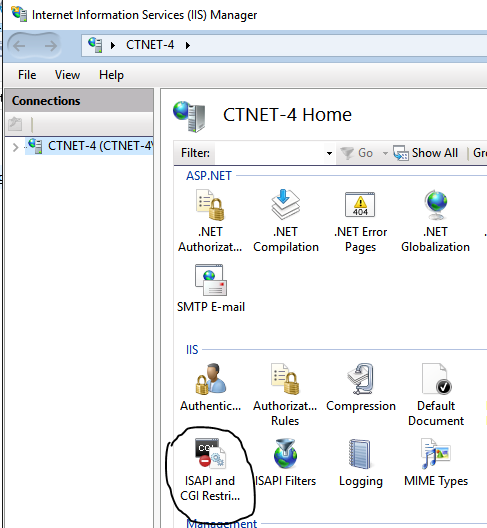Click inside the Filter text field
This screenshot has width=487, height=528.
coord(270,153)
